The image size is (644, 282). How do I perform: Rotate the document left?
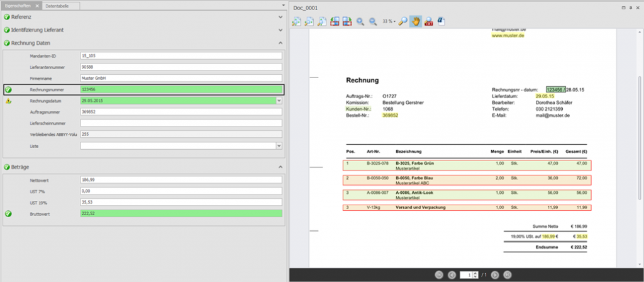335,22
